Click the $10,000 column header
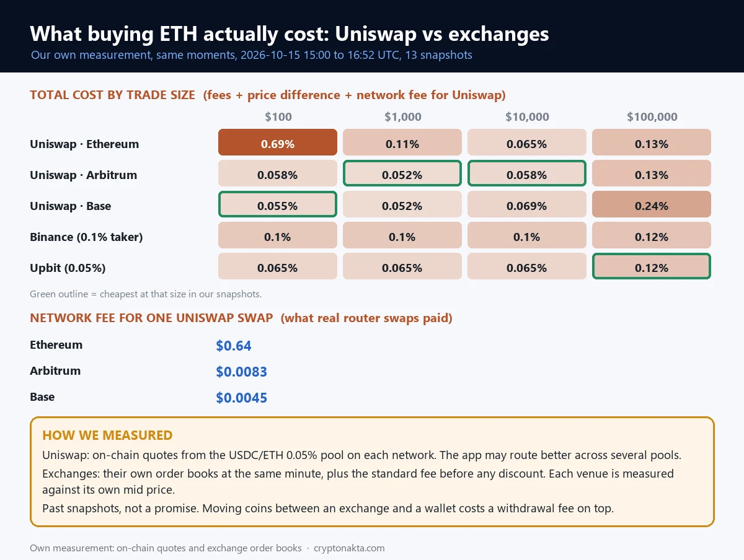The image size is (744, 560). click(527, 116)
